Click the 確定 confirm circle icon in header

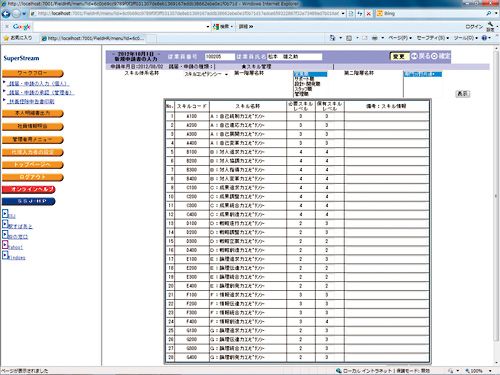(x=434, y=56)
